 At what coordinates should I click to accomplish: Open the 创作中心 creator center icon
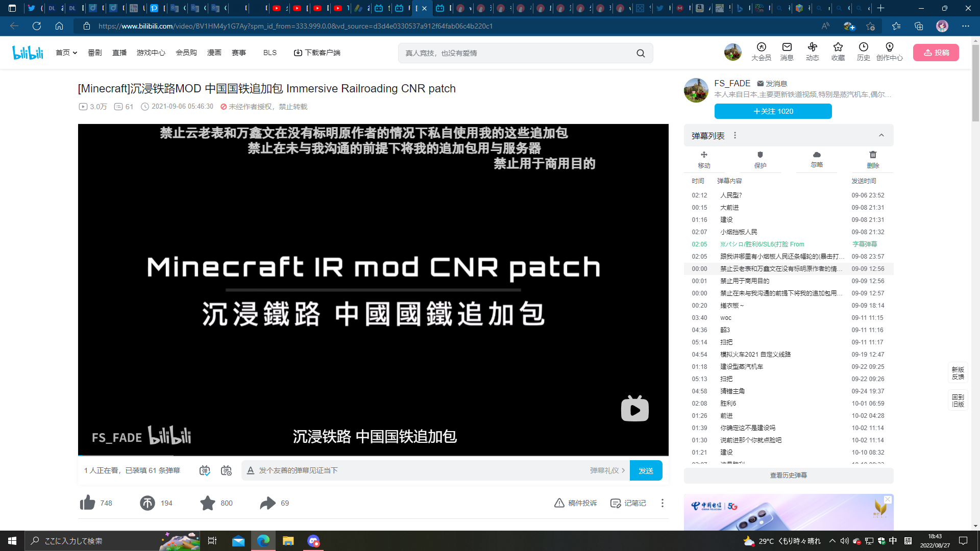point(889,47)
